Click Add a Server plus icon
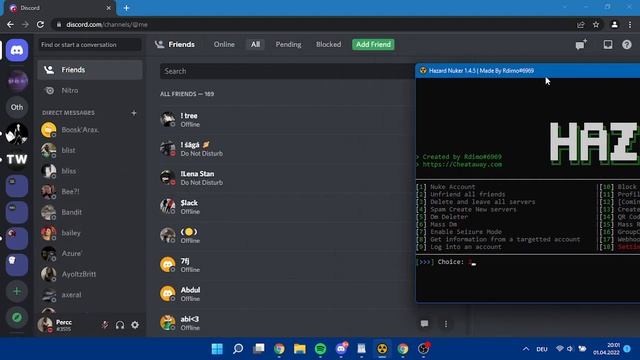The width and height of the screenshot is (640, 360). (x=17, y=291)
